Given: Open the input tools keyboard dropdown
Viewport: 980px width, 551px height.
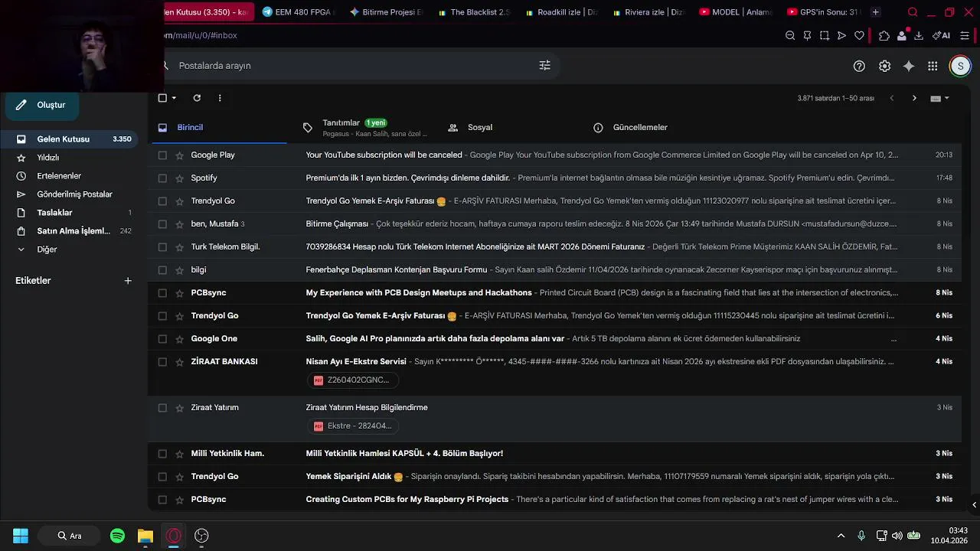Looking at the screenshot, I should click(x=939, y=98).
